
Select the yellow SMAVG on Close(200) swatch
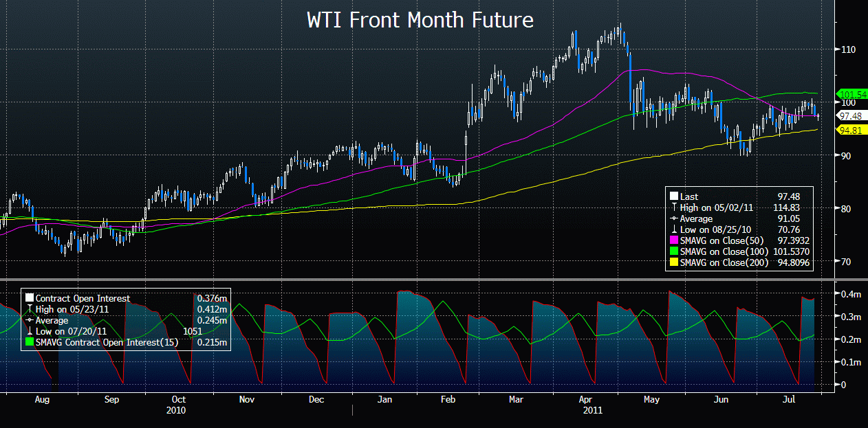click(x=674, y=262)
